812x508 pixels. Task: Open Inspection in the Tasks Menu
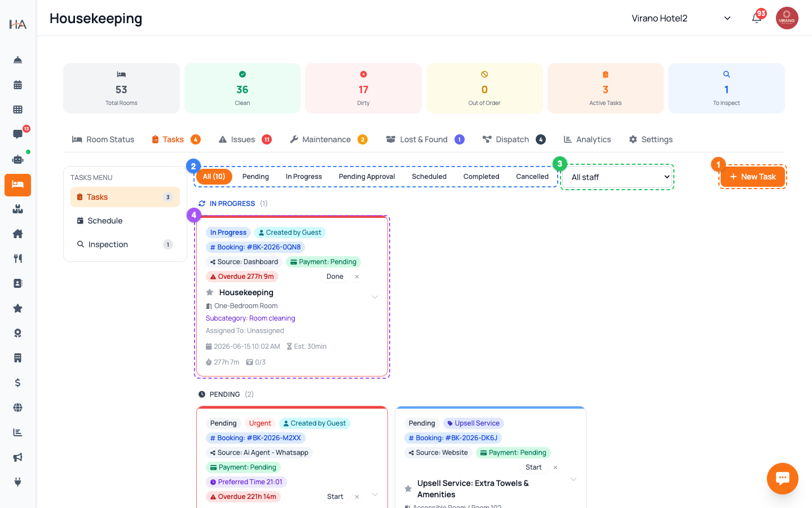point(125,244)
